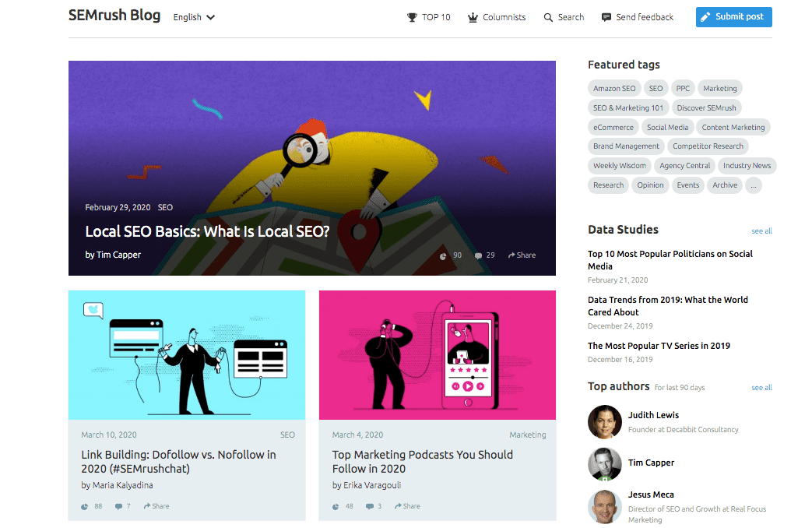Select the PPC featured tag
The width and height of the screenshot is (812, 528).
click(x=683, y=88)
